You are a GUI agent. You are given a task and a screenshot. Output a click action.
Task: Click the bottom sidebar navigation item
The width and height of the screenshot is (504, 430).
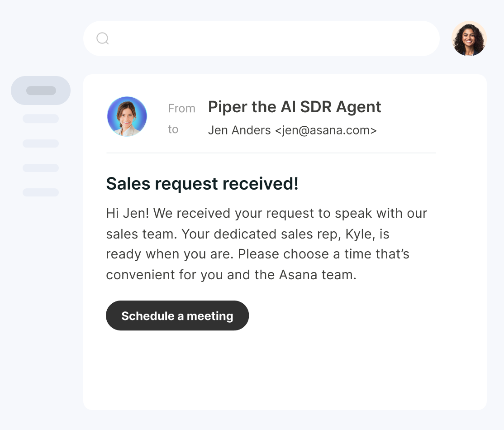point(40,192)
